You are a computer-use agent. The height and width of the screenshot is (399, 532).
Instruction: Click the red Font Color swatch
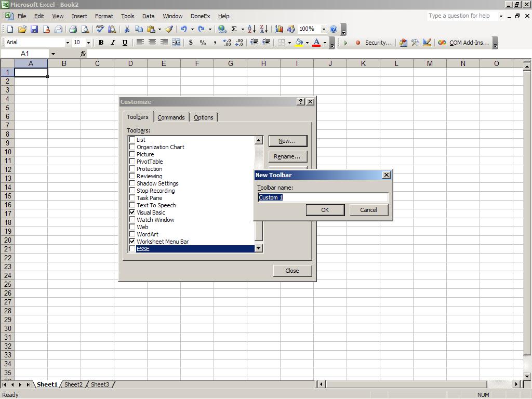(316, 43)
